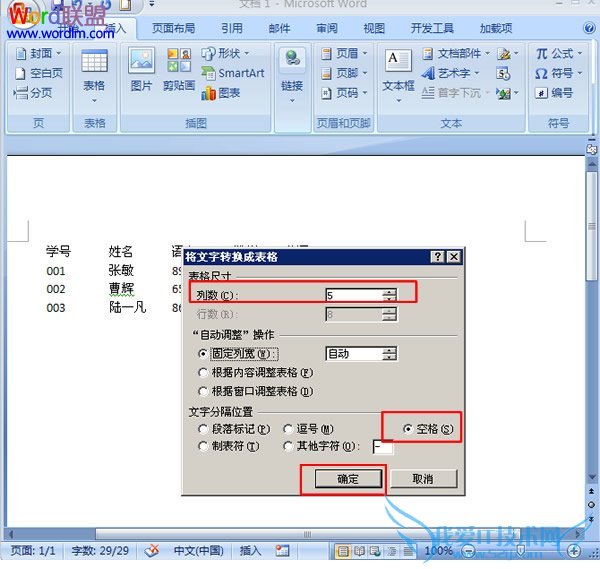Open the 视图 ribbon tab
600x569 pixels.
click(374, 28)
